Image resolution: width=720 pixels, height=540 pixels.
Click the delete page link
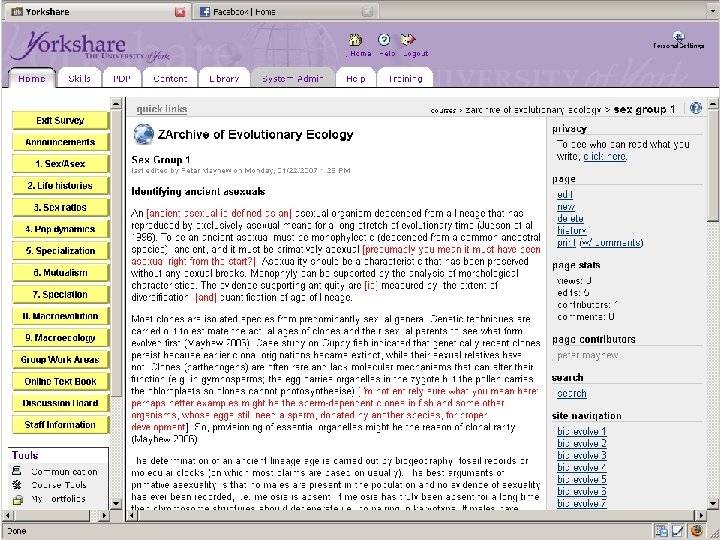pyautogui.click(x=570, y=219)
